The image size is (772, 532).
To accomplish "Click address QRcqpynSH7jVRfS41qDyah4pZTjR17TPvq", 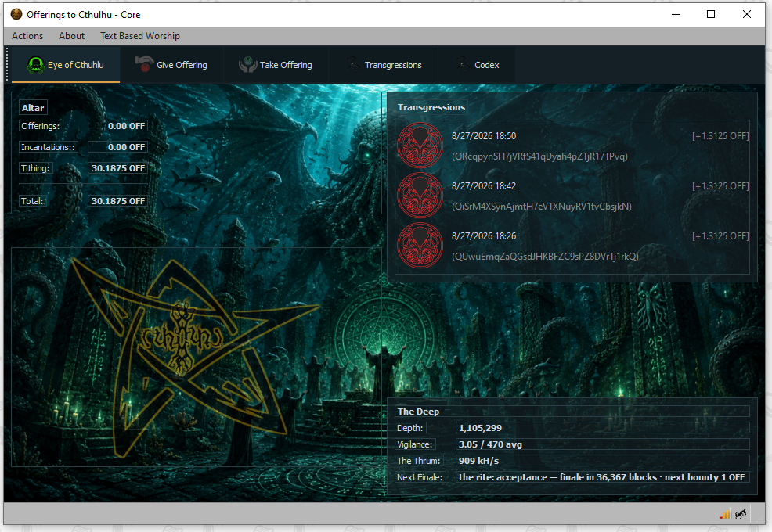I will pyautogui.click(x=539, y=156).
